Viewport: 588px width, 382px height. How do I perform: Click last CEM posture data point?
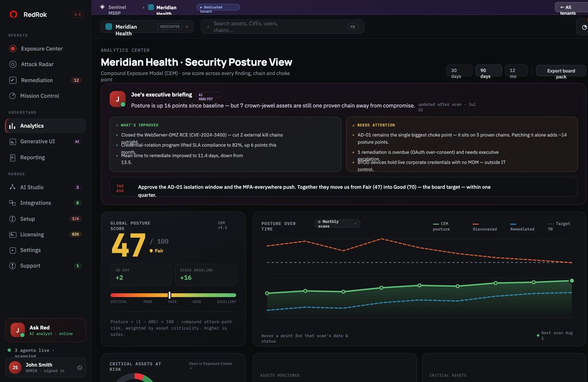click(572, 281)
